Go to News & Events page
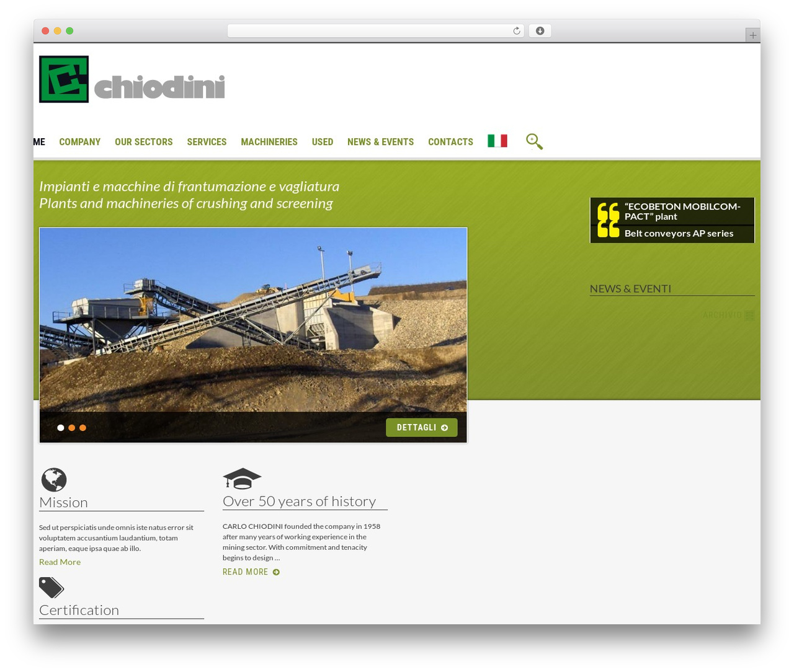This screenshot has width=794, height=672. [380, 142]
